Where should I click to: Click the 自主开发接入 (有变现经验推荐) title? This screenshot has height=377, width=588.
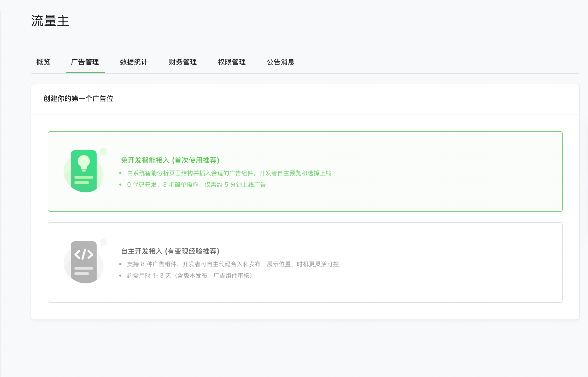coord(170,251)
